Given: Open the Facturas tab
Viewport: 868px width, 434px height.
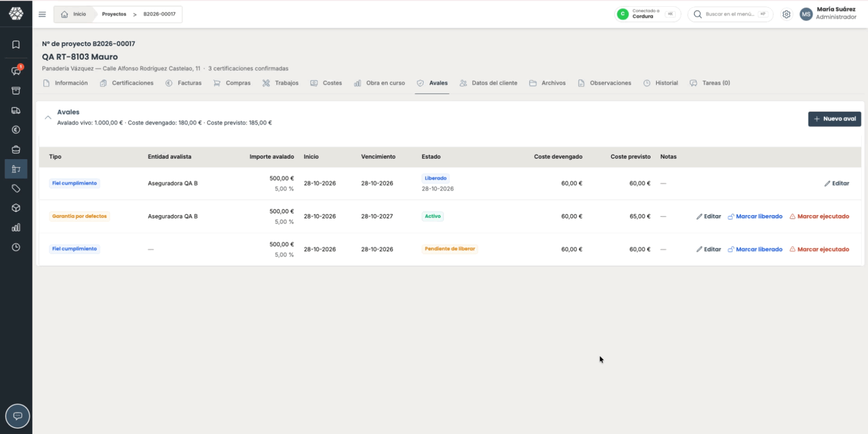Looking at the screenshot, I should [184, 83].
